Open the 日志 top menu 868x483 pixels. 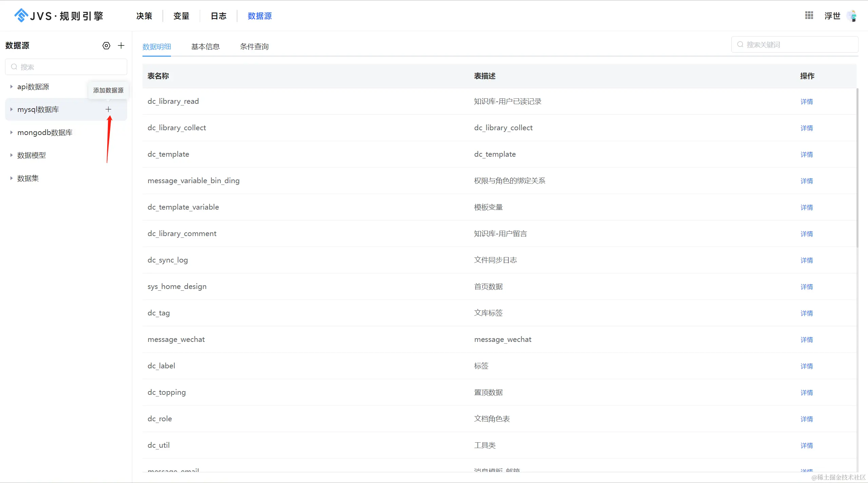[218, 16]
